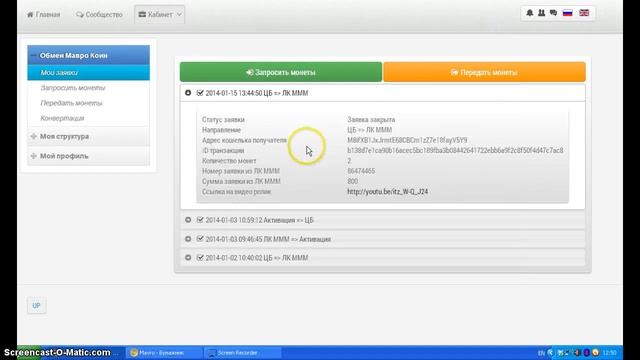The image size is (640, 360).
Task: Click the card icon on Кабинет button
Action: [x=142, y=15]
